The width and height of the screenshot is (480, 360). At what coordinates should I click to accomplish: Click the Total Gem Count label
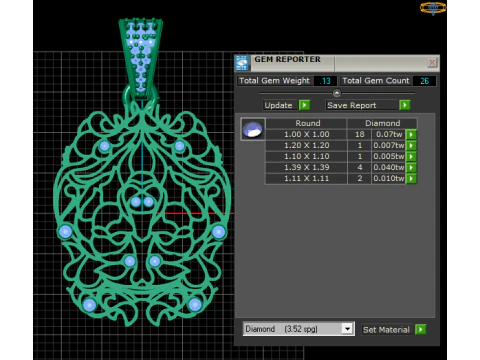tap(376, 81)
